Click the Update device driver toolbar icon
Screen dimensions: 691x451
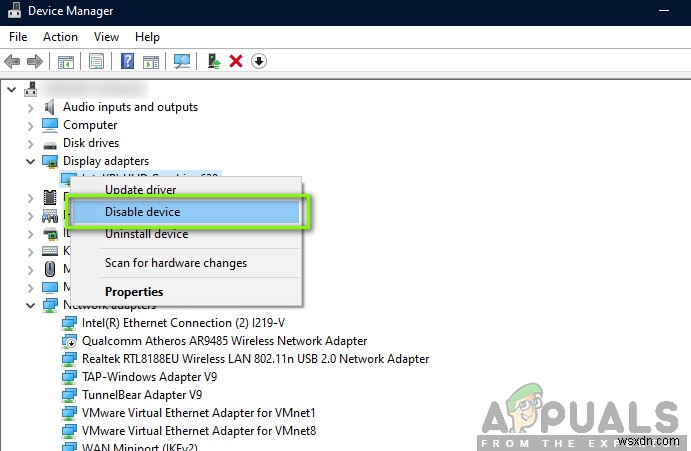214,61
